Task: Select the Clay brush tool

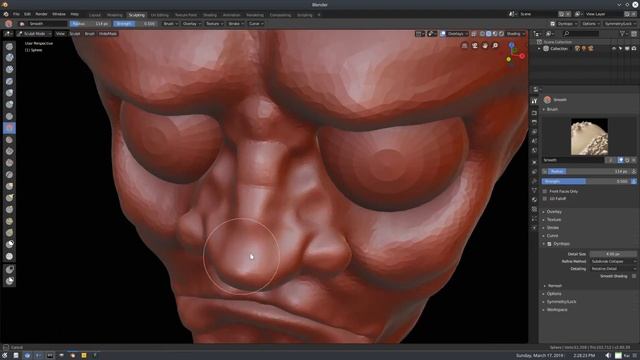Action: [x=9, y=58]
